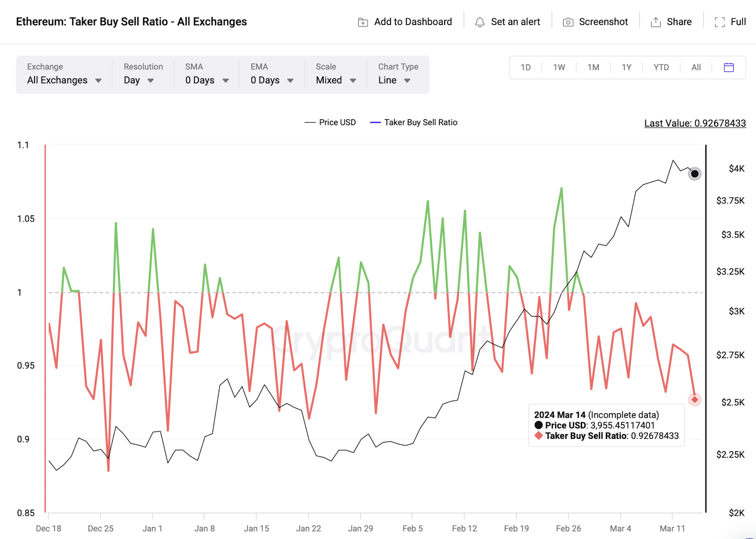Click the Add to Dashboard button label
Screen dimensions: 756x539
click(413, 22)
